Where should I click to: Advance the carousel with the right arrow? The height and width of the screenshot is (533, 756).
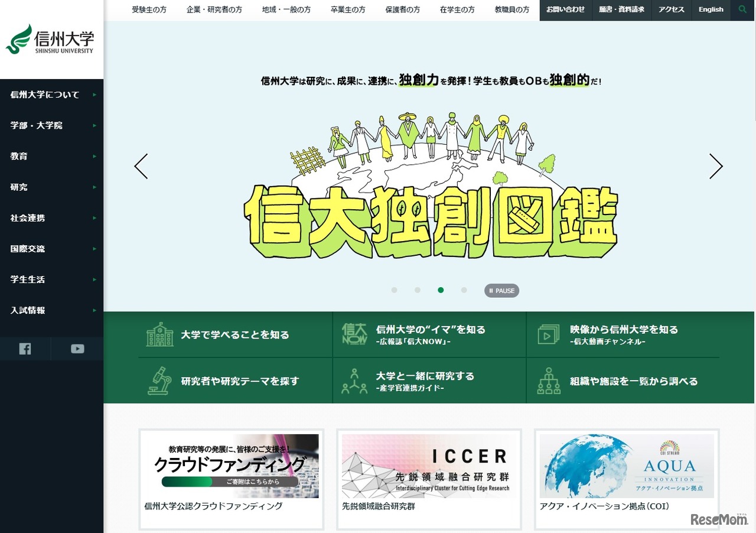click(x=716, y=167)
